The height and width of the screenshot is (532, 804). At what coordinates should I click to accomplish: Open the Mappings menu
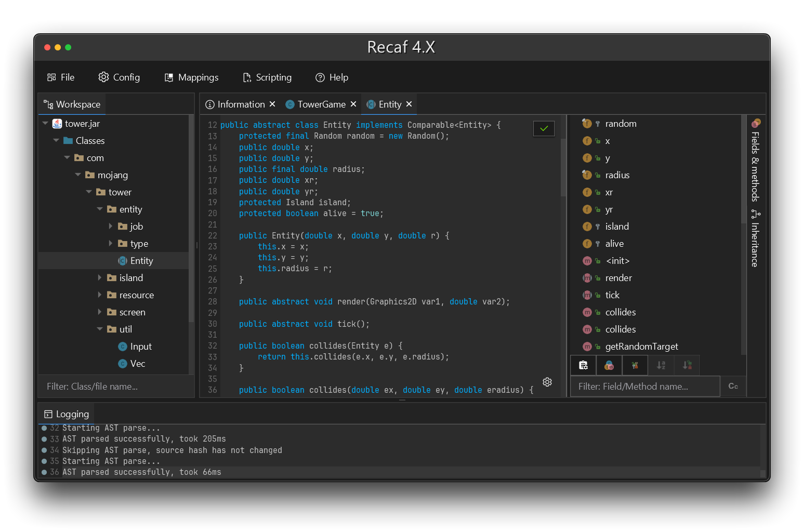(191, 77)
